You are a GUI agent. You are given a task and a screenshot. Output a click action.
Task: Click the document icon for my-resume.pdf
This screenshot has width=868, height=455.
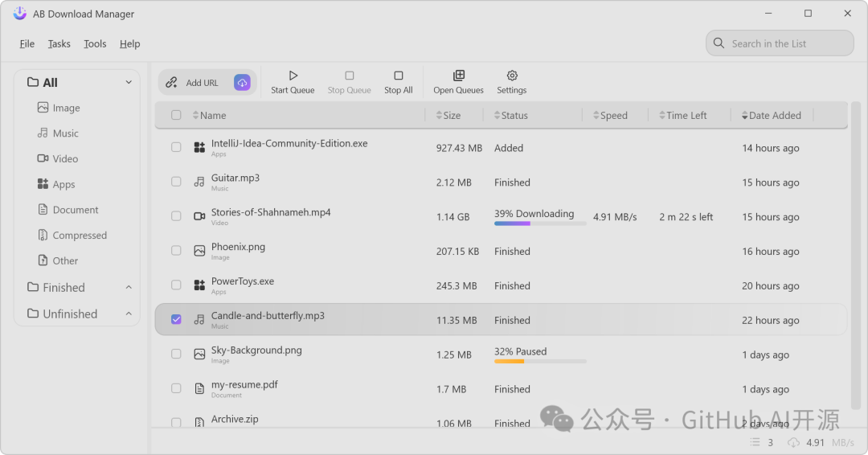point(199,388)
